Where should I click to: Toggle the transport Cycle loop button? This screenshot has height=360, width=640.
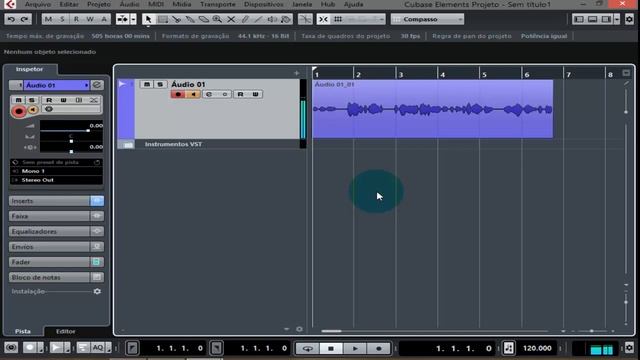coord(307,348)
